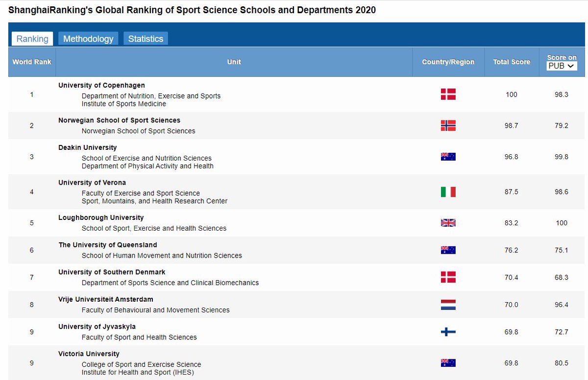Select 'Department of Nutrition, Exercise and Sports'
Viewport: 588px width, 380px height.
[x=151, y=96]
